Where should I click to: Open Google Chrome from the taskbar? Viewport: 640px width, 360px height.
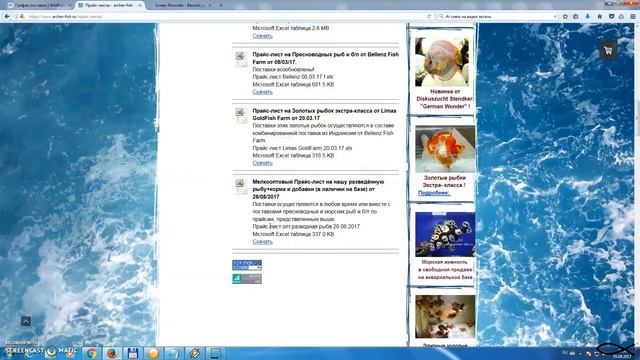pyautogui.click(x=91, y=353)
